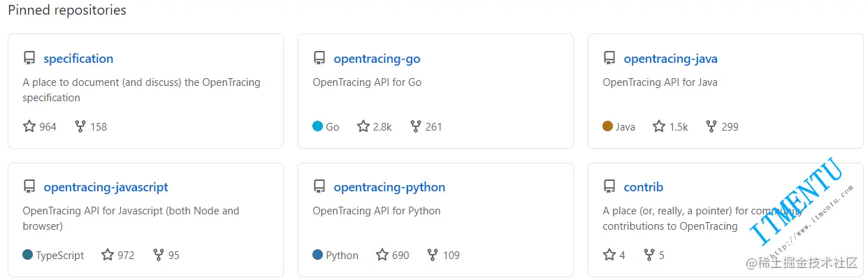Open the specification repository link
This screenshot has width=868, height=280.
[x=78, y=59]
